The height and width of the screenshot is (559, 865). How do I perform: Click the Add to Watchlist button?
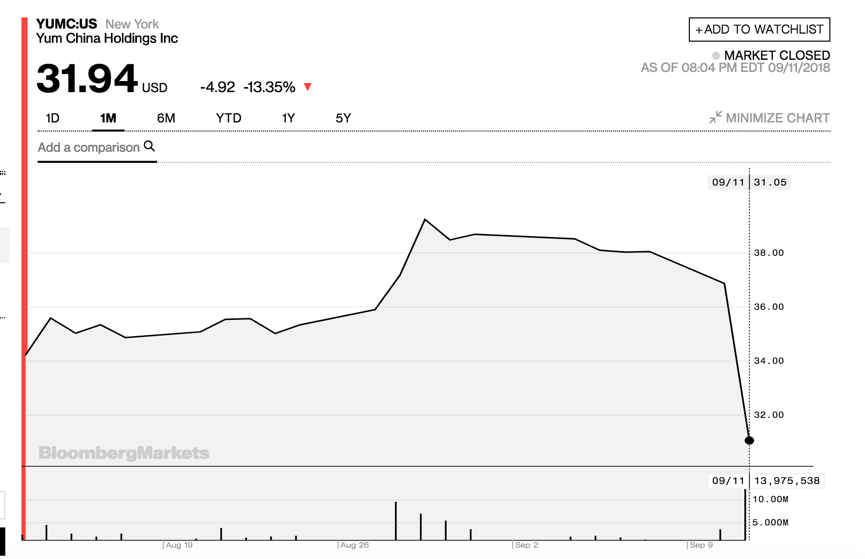759,29
